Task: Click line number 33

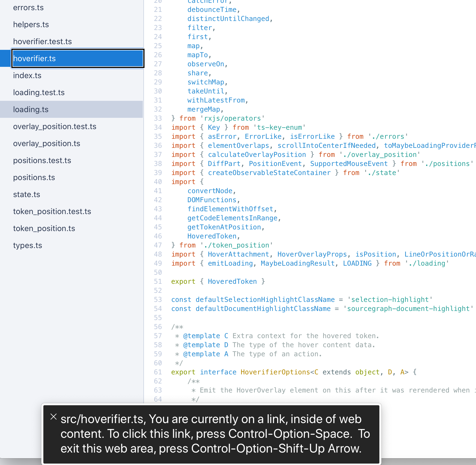Action: 158,118
